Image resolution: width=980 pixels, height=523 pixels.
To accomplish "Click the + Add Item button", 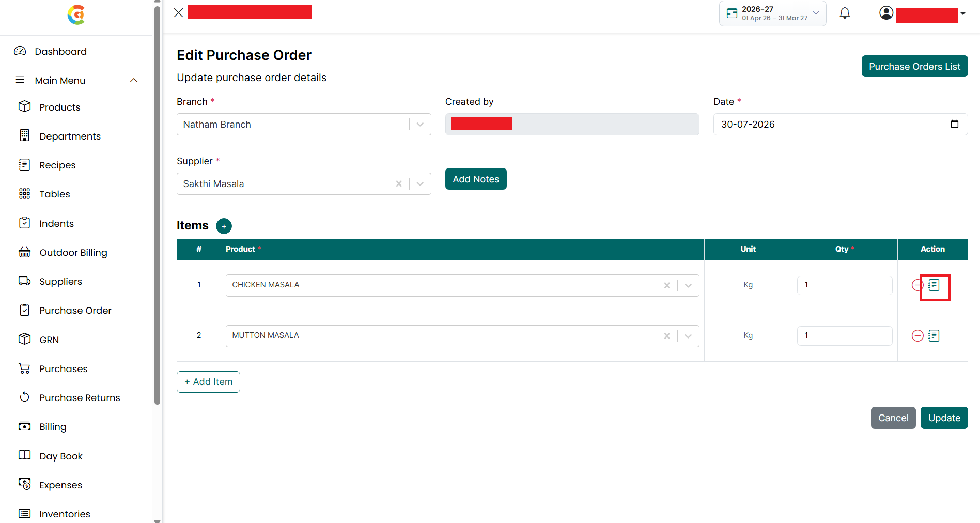I will [208, 382].
